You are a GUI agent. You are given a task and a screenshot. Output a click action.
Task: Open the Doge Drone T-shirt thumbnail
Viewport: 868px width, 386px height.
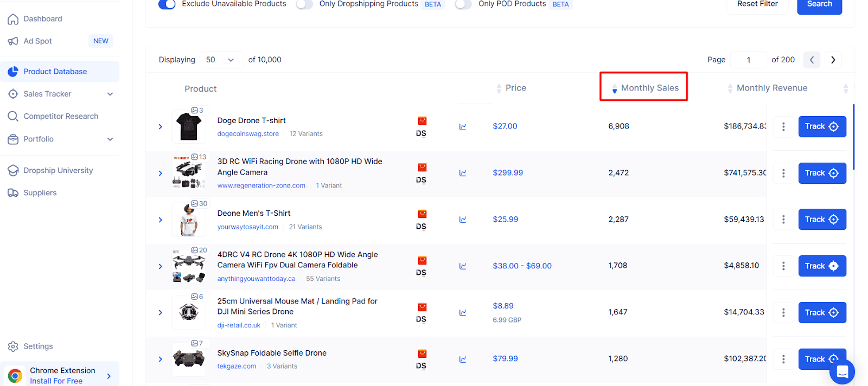(x=189, y=126)
